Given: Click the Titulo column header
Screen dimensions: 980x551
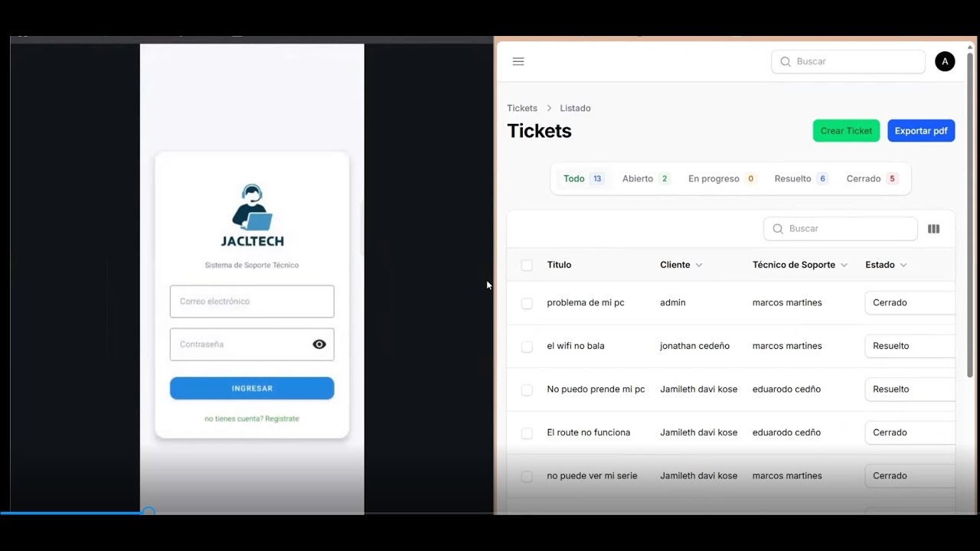Looking at the screenshot, I should pos(559,265).
